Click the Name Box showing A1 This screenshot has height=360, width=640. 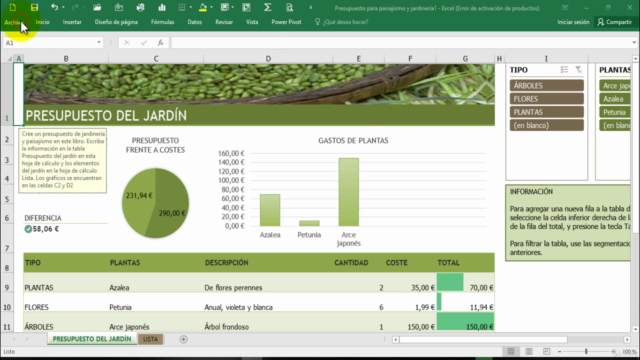(x=52, y=42)
